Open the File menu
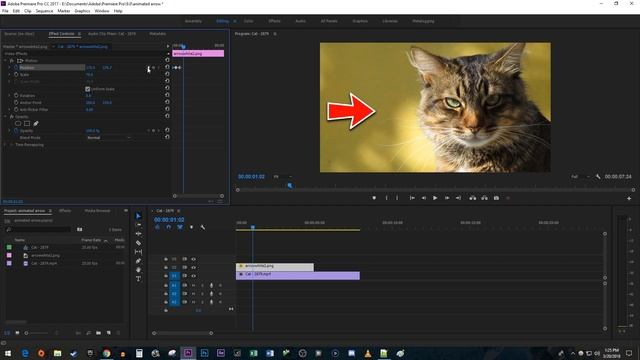This screenshot has width=640, height=360. click(5, 11)
